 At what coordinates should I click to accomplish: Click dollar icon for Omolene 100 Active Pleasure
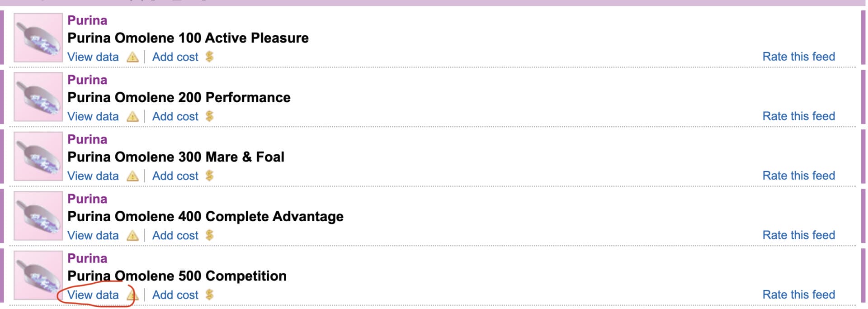click(209, 57)
